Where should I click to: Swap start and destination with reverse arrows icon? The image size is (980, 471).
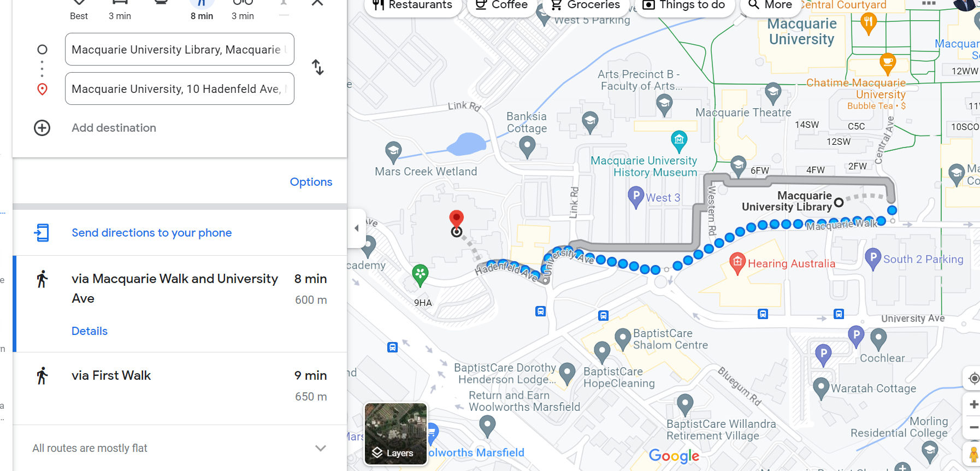tap(318, 68)
